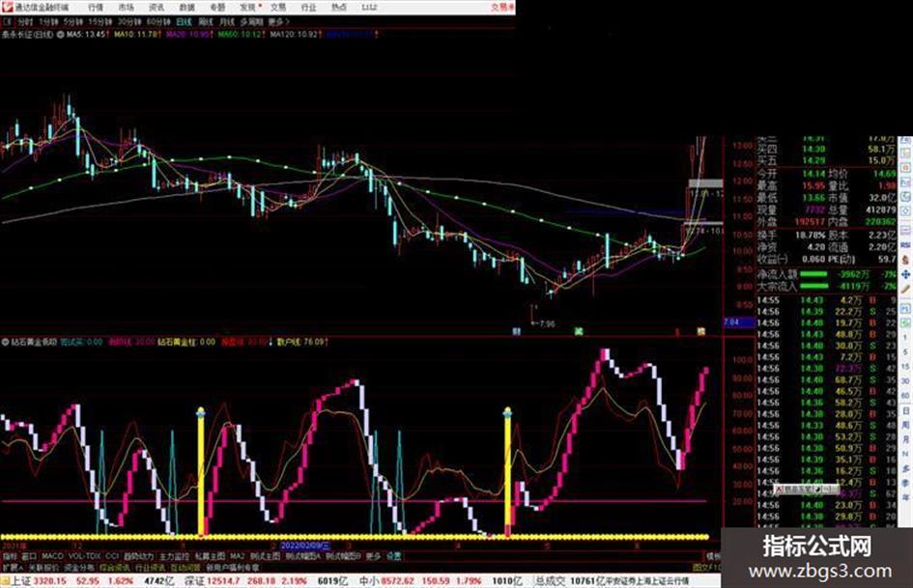Click the 年 button in right sidebar
The image size is (913, 588).
(x=905, y=498)
